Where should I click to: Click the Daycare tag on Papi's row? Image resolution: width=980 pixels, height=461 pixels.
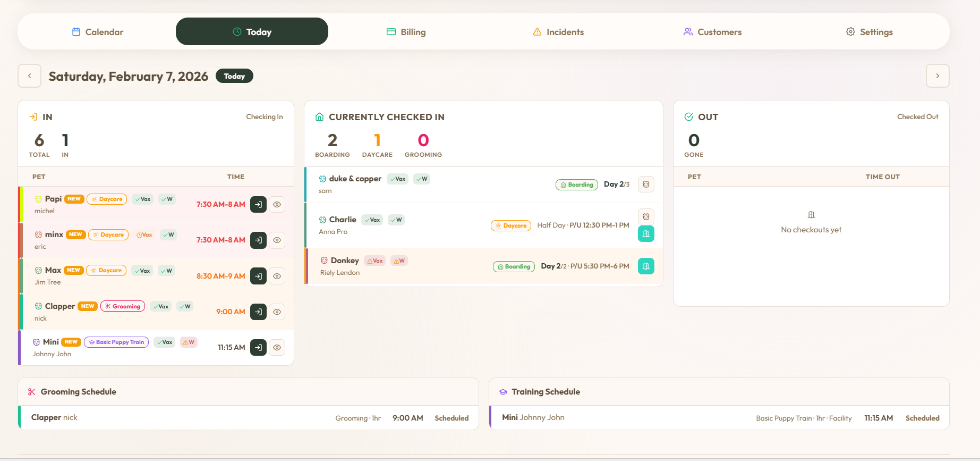[107, 199]
